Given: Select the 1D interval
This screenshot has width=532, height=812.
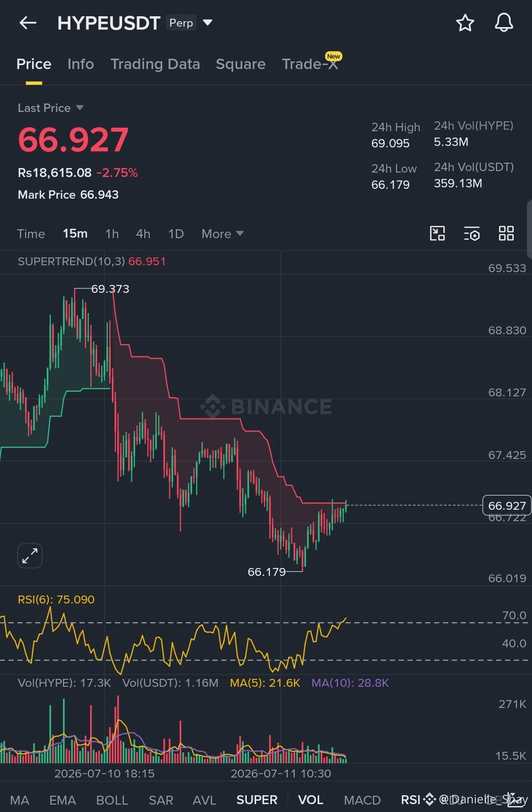Looking at the screenshot, I should (176, 234).
